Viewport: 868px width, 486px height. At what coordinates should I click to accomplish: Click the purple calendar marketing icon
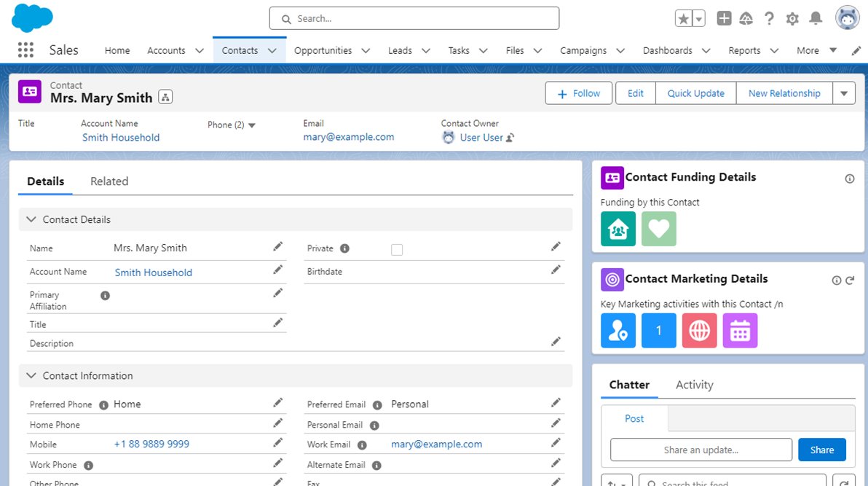pos(740,330)
